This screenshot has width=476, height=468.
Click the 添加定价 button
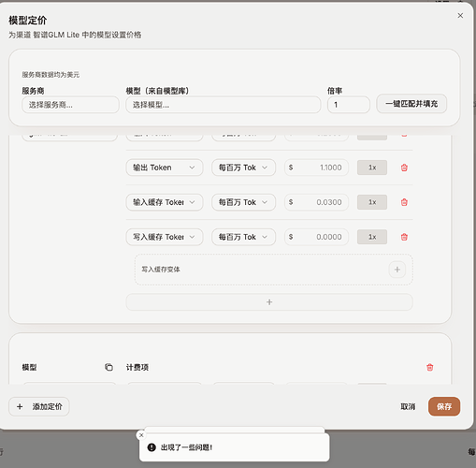click(x=39, y=406)
